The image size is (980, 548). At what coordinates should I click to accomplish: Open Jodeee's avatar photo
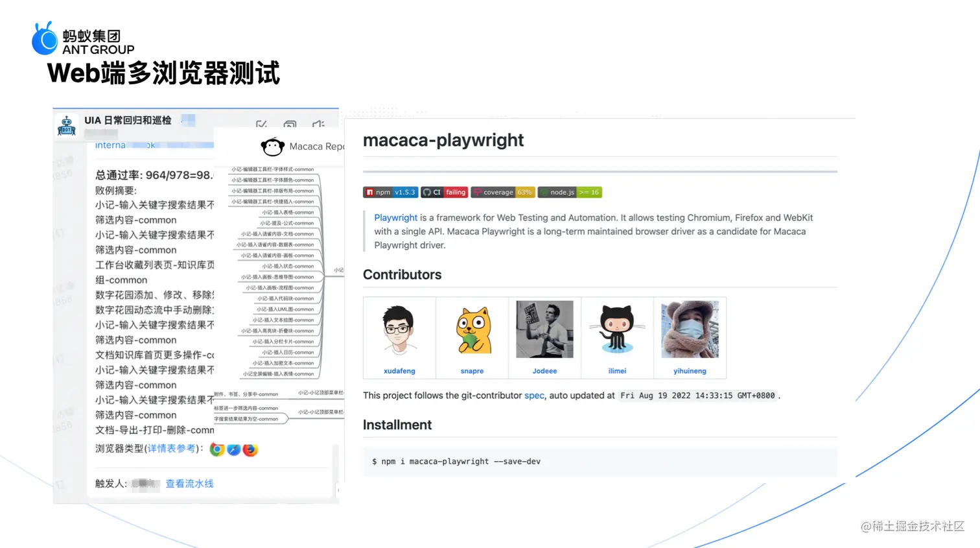pos(544,329)
